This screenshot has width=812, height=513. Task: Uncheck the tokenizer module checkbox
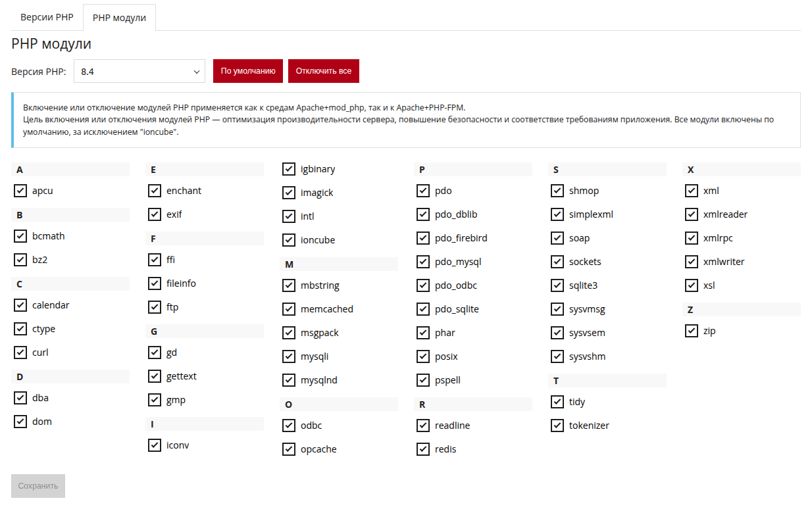(x=557, y=426)
